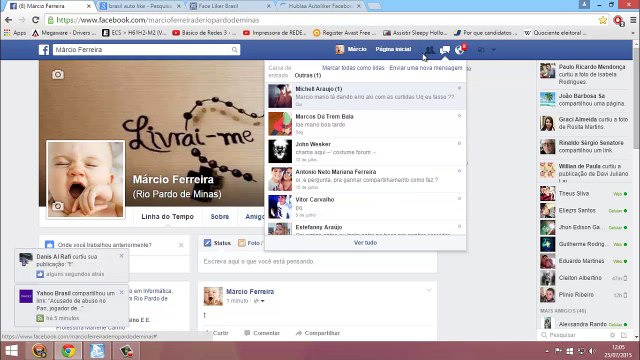Click 'Ver tudo' at messages bottom
Viewport: 640px width, 360px height.
[365, 243]
